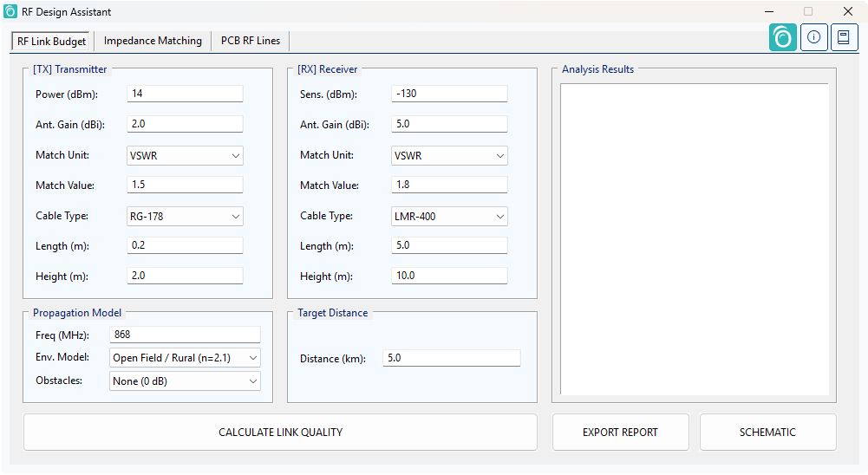Image resolution: width=868 pixels, height=475 pixels.
Task: Open the PCB RF Lines tab
Action: tap(251, 41)
